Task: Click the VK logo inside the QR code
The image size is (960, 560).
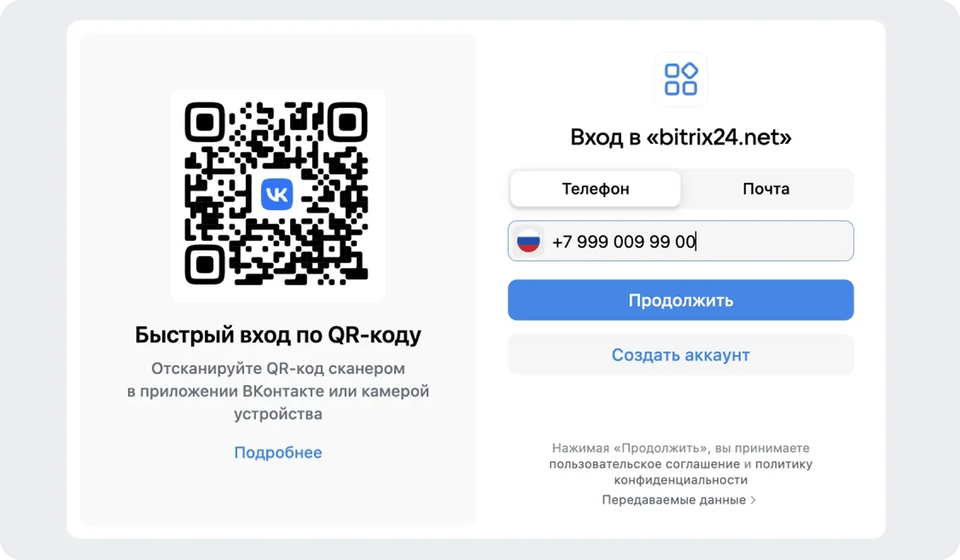Action: 277,194
